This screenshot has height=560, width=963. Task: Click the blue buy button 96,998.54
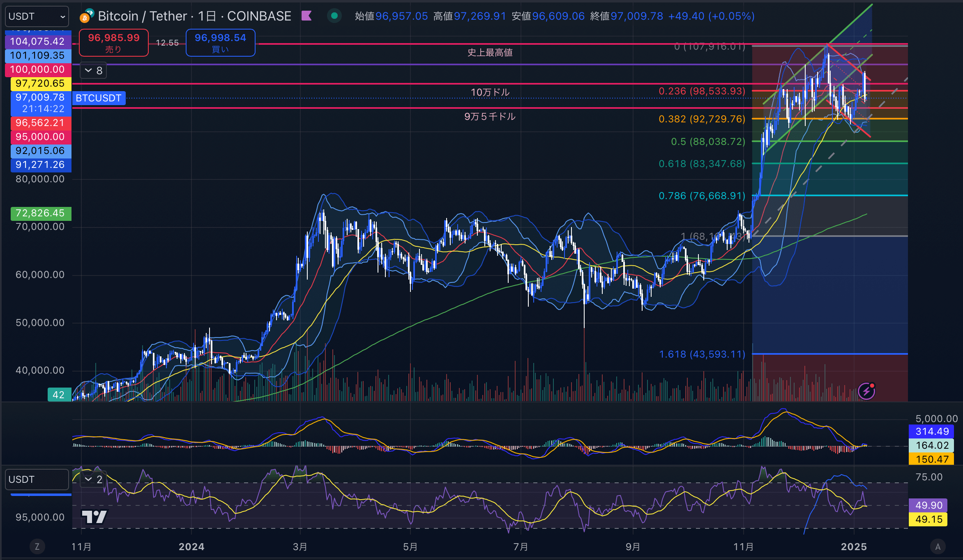(x=220, y=43)
